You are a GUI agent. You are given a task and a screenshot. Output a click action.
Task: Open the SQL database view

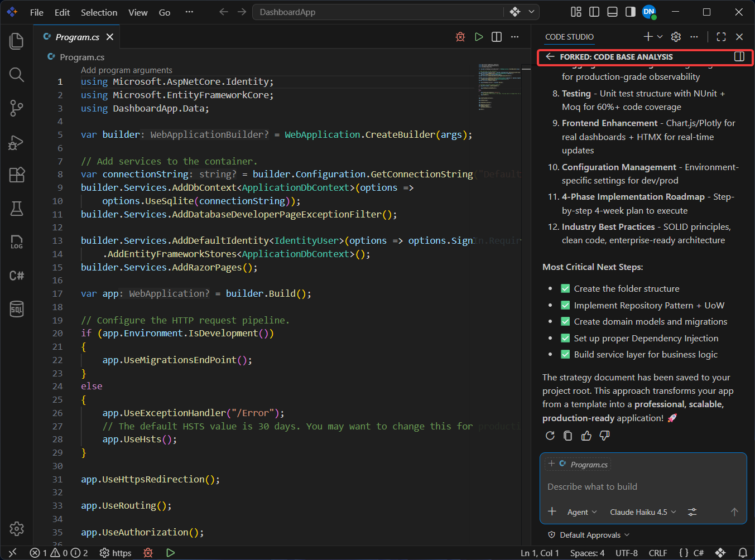(17, 308)
